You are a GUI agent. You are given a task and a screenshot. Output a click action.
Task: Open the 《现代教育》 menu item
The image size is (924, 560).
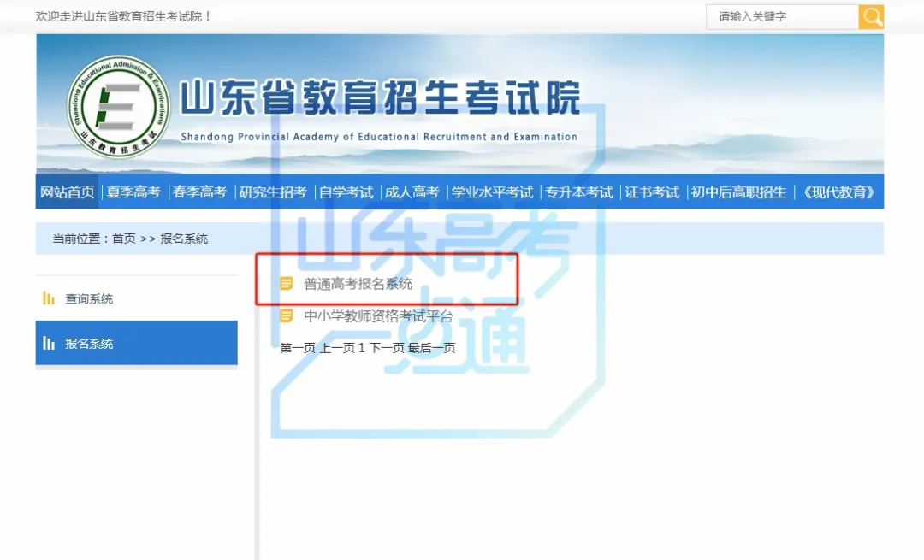tap(838, 192)
